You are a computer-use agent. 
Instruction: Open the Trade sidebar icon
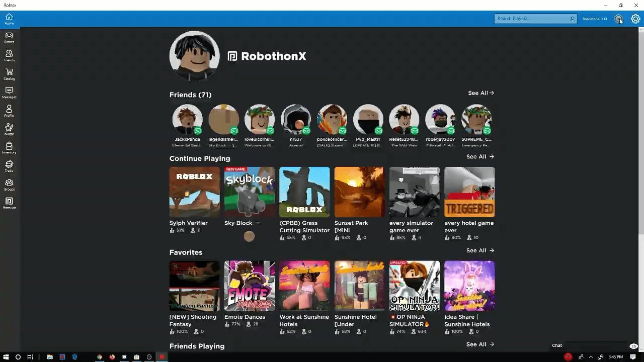9,166
